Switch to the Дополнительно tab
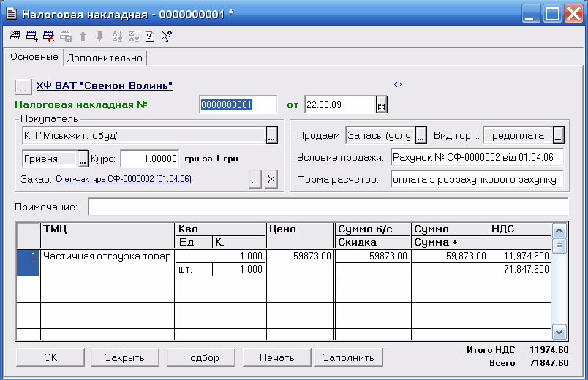The height and width of the screenshot is (380, 588). (105, 57)
